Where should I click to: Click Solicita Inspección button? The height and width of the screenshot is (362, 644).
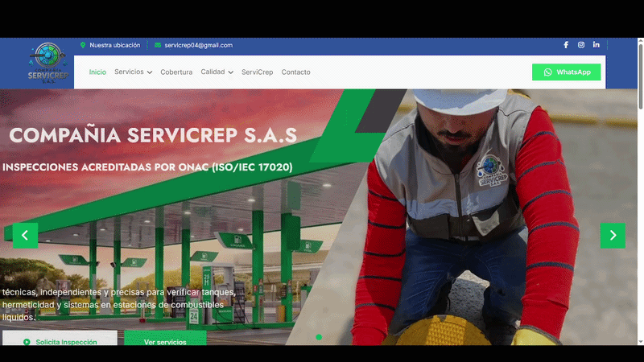[60, 338]
